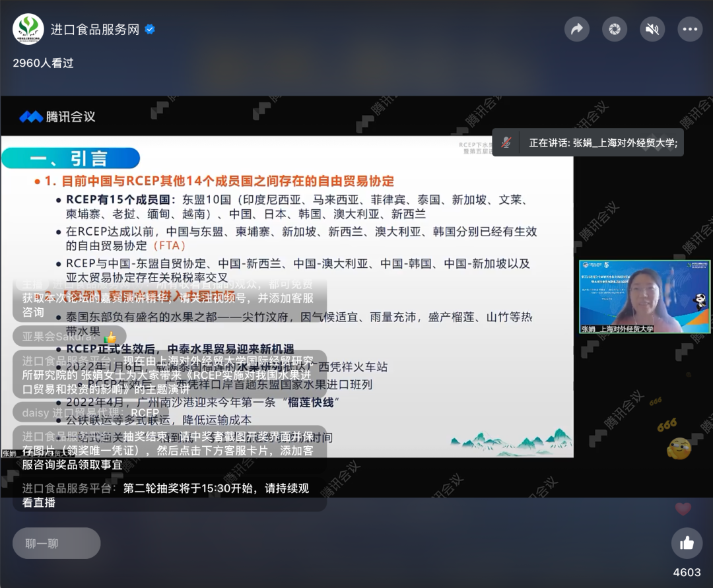The image size is (713, 588).
Task: Click the smiling emoji reaction icon
Action: click(x=679, y=449)
